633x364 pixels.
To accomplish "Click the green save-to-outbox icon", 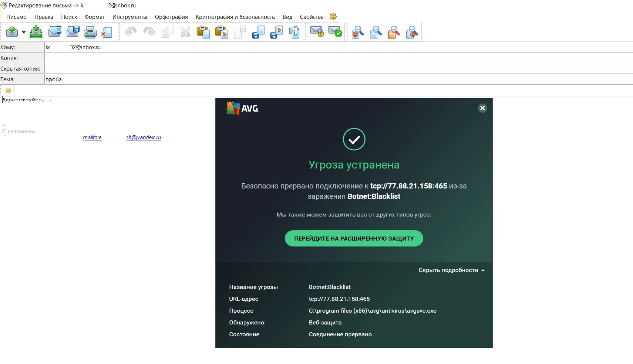I will 36,32.
